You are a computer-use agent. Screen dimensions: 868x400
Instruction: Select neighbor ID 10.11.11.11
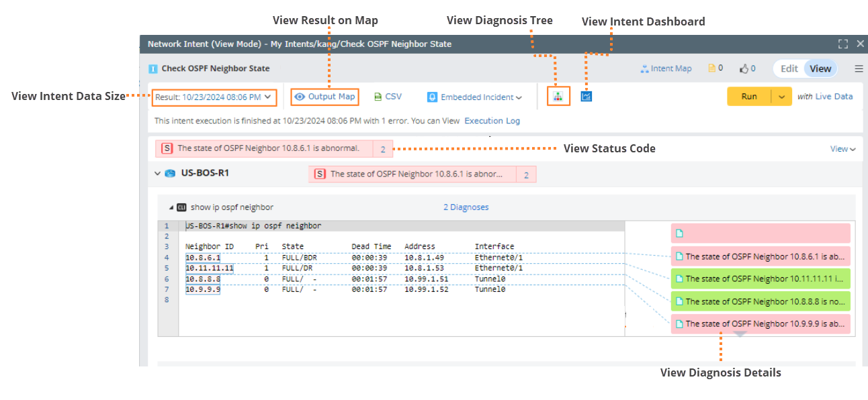(210, 268)
